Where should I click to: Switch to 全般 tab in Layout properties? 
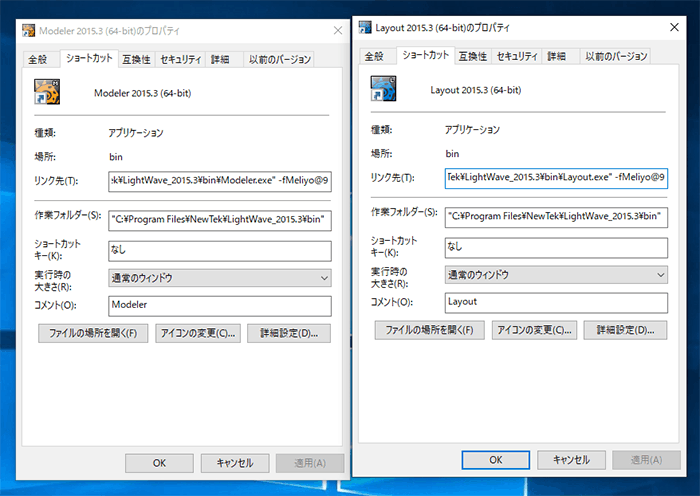pos(374,56)
